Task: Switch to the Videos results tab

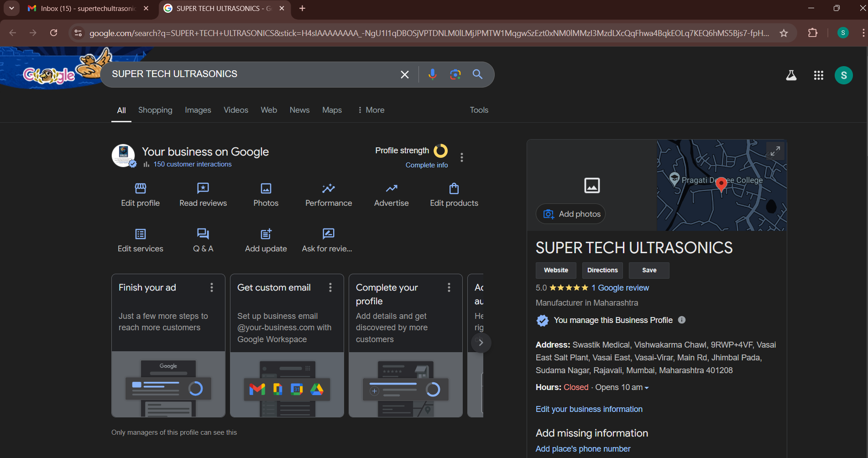Action: click(236, 110)
